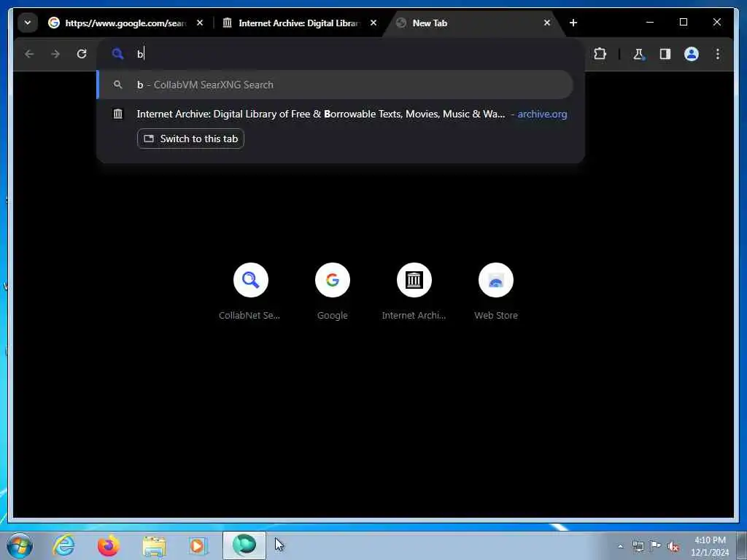
Task: Open the clock showing 4:10 PM
Action: point(709,546)
